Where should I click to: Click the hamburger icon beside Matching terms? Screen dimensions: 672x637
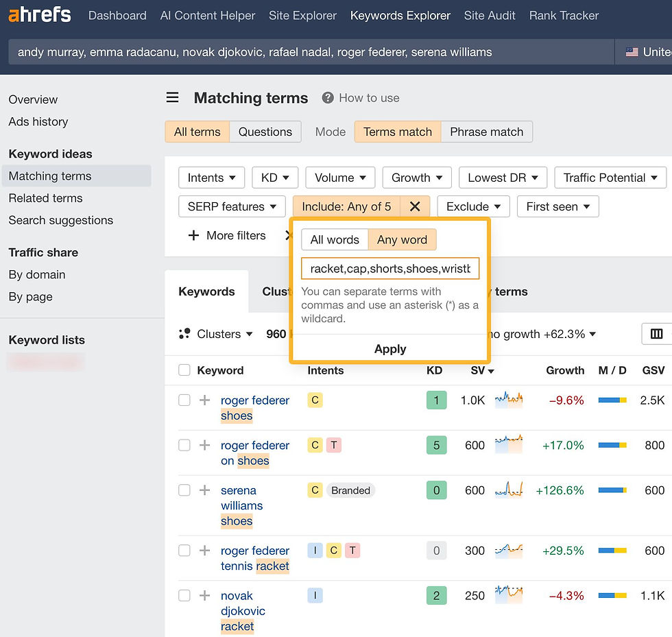point(171,97)
